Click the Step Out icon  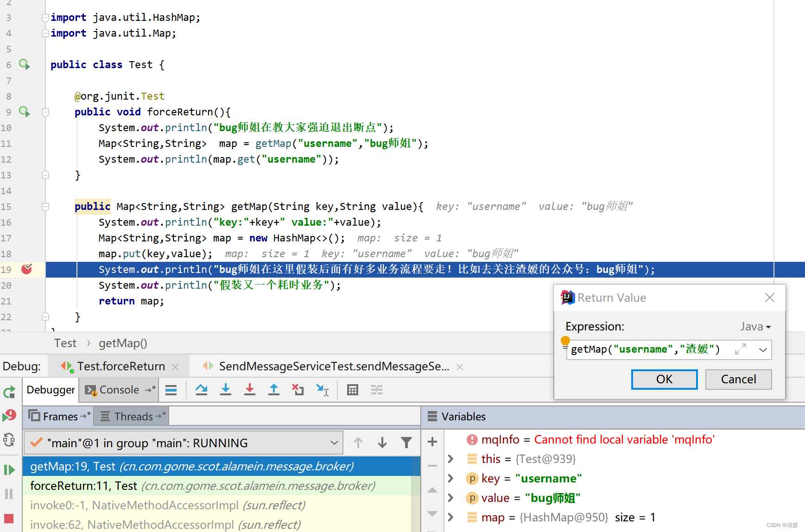pyautogui.click(x=274, y=390)
